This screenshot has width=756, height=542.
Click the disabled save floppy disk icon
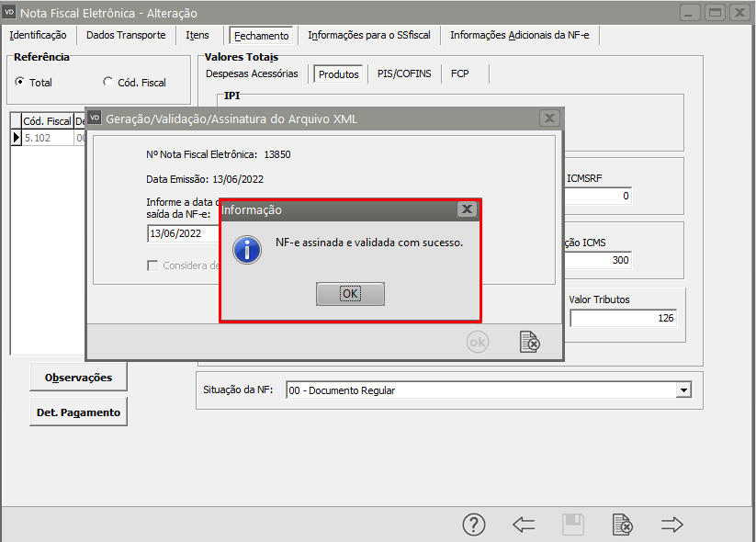pyautogui.click(x=573, y=525)
